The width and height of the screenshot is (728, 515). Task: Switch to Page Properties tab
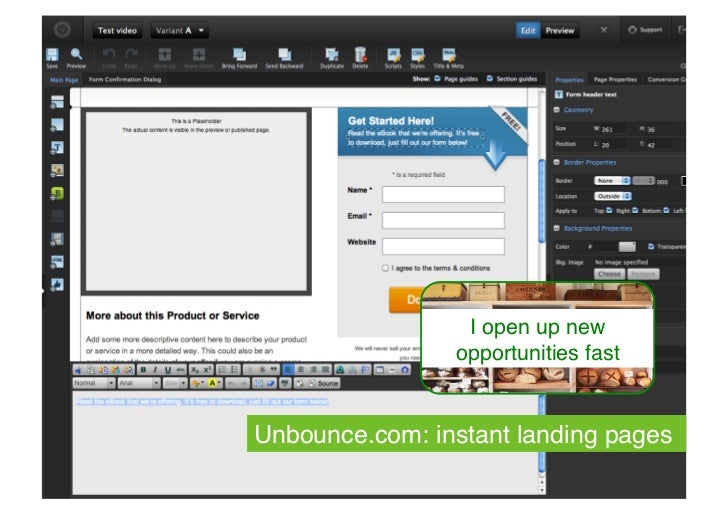pos(615,79)
